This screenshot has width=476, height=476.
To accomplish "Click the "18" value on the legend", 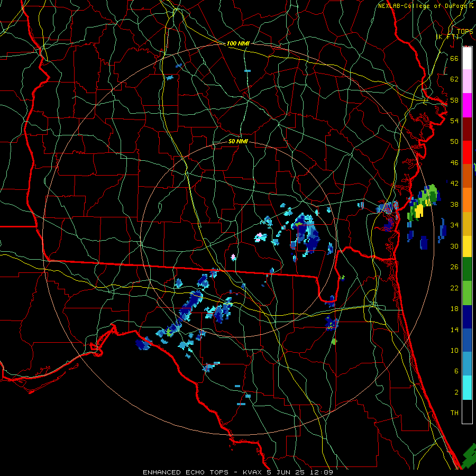I will [x=454, y=309].
